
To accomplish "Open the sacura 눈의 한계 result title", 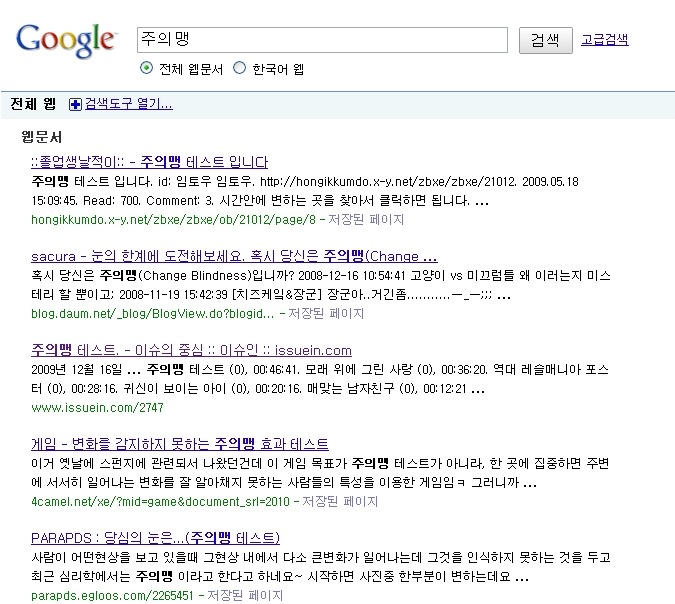I will (234, 256).
